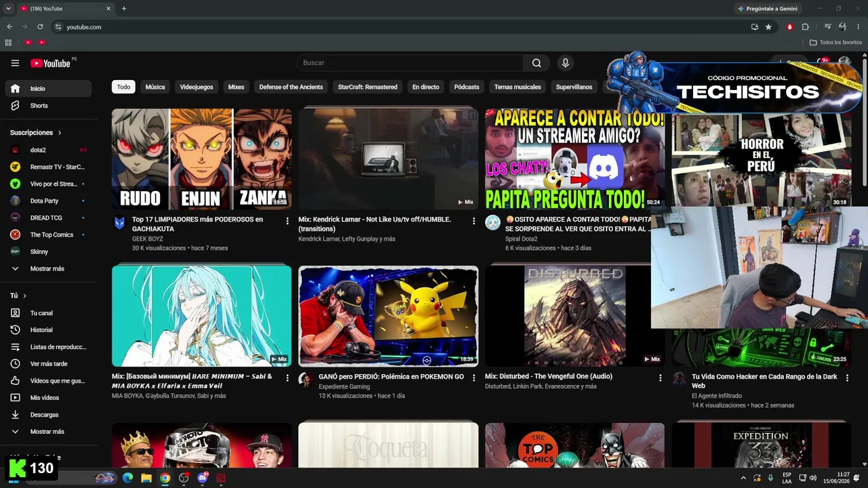The width and height of the screenshot is (868, 488).
Task: Open OBS Studio from the taskbar
Action: click(x=184, y=478)
